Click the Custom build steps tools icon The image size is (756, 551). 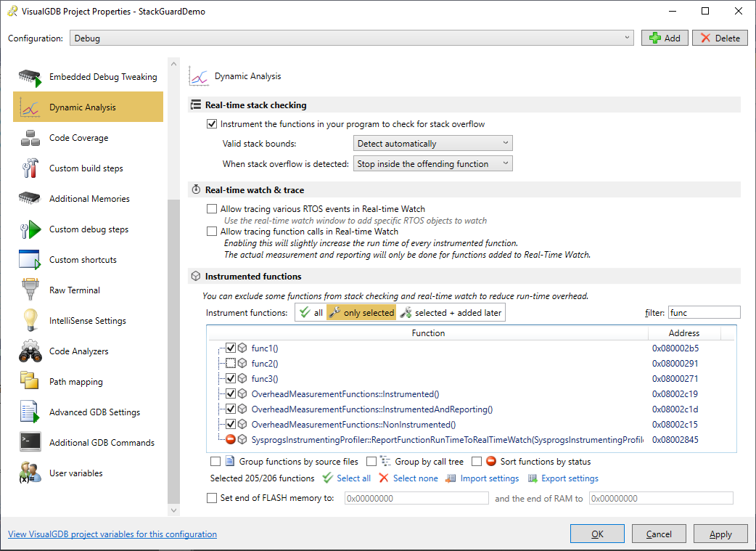(x=30, y=168)
